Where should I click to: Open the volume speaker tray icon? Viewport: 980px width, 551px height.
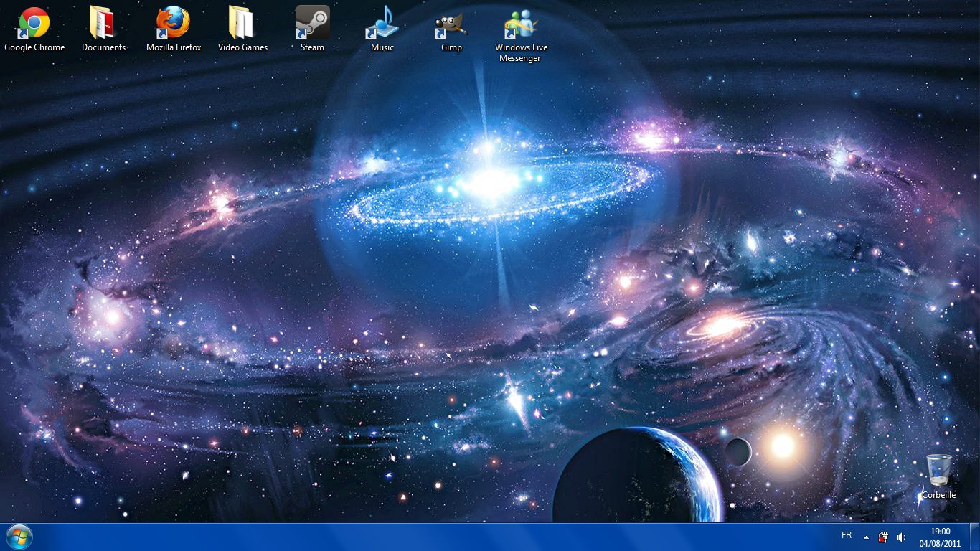(901, 537)
